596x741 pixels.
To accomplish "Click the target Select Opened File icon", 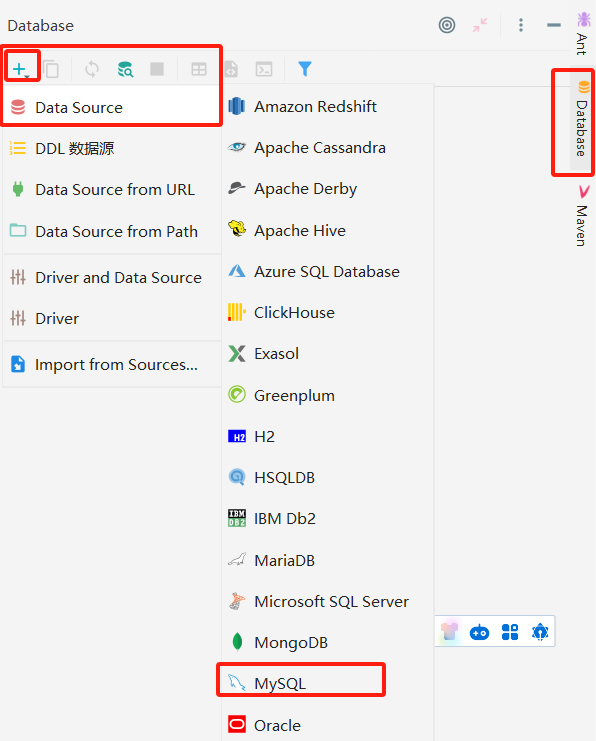I will tap(447, 25).
